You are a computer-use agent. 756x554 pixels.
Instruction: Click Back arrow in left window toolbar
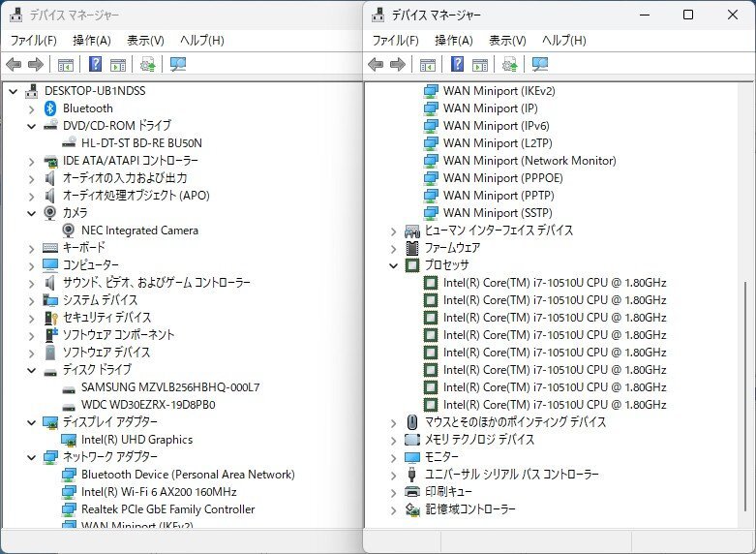[14, 64]
